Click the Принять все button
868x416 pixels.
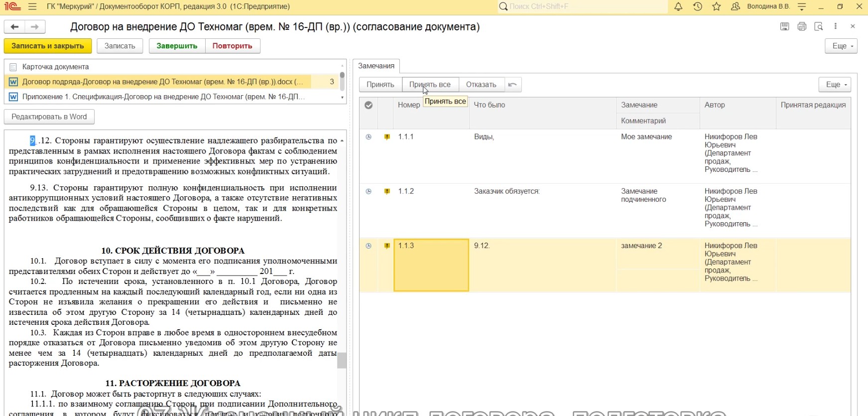[x=430, y=85]
